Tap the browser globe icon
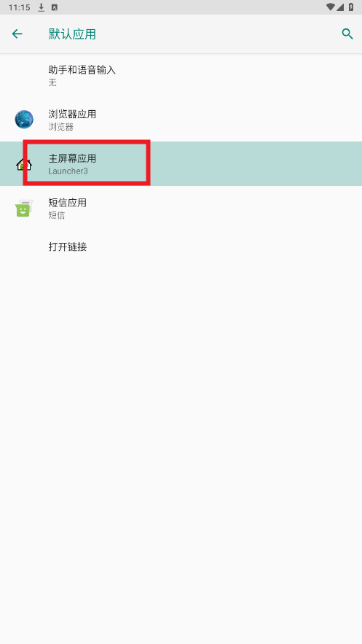 pyautogui.click(x=24, y=120)
